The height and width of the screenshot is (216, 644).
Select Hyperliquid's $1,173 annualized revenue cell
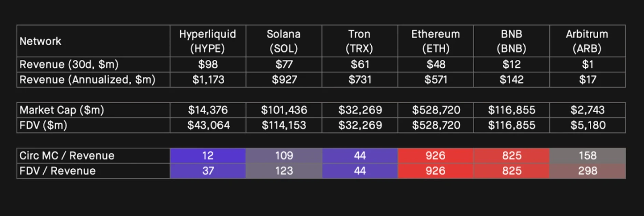click(208, 80)
